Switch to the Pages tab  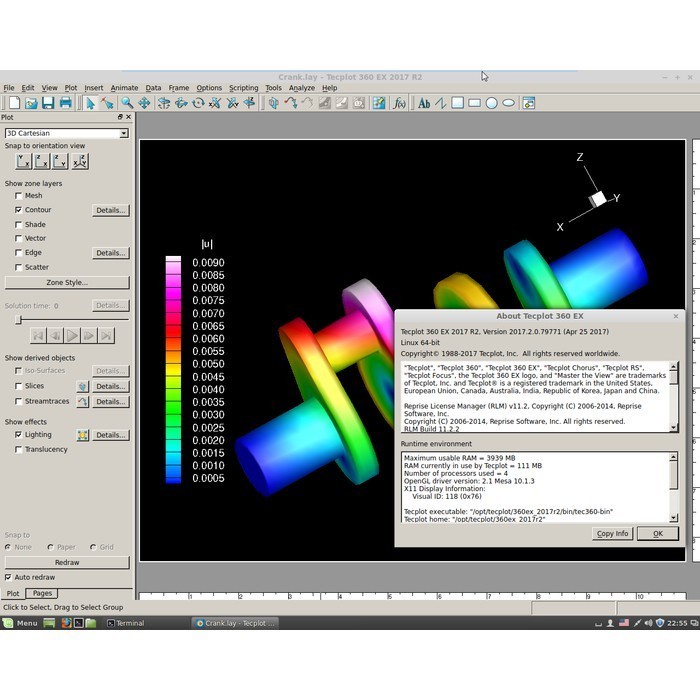click(x=42, y=593)
